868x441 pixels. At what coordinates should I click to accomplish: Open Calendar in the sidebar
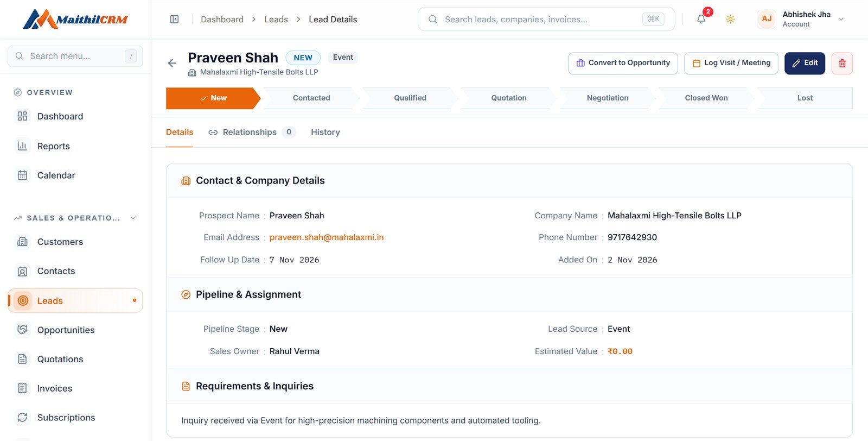[x=75, y=175]
